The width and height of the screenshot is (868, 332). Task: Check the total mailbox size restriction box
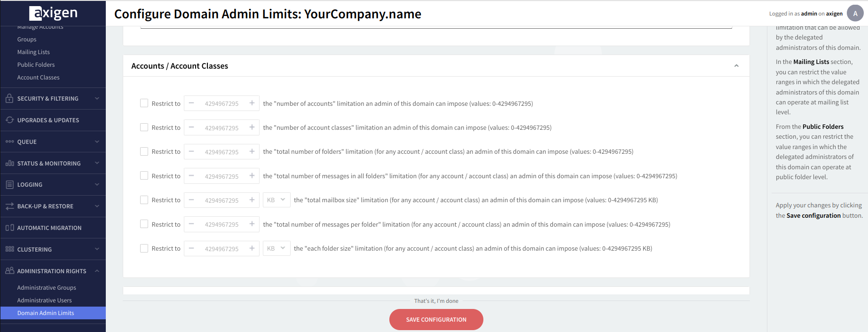click(144, 200)
